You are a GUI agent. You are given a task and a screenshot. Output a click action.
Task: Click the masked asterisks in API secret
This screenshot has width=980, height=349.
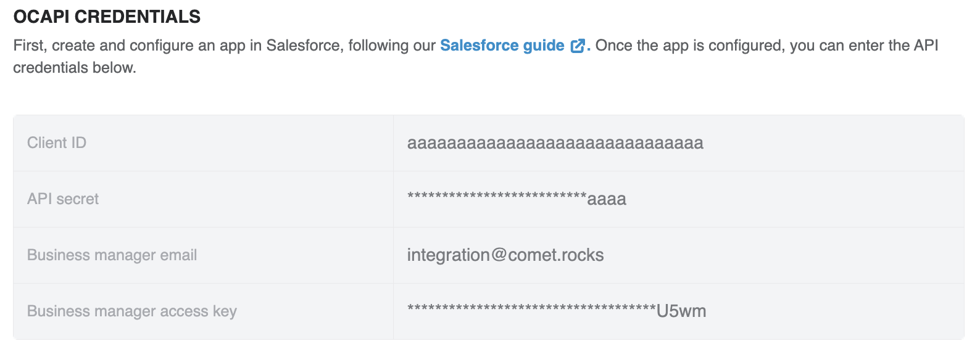(496, 197)
